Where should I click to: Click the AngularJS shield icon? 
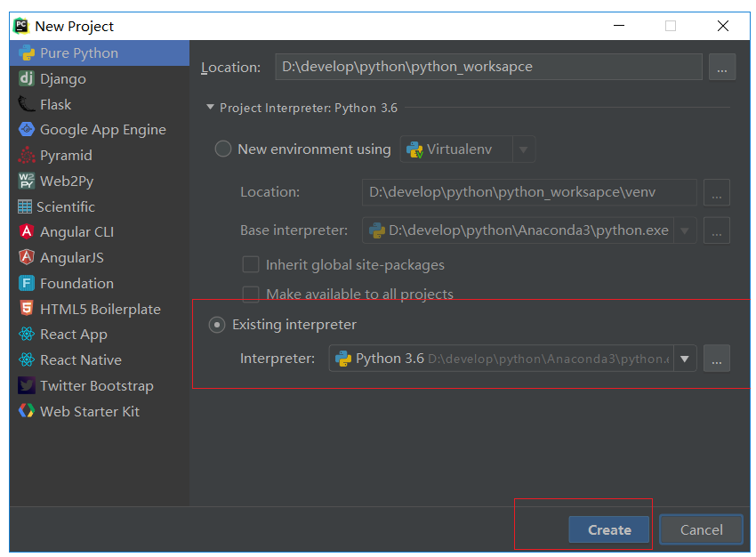point(27,257)
